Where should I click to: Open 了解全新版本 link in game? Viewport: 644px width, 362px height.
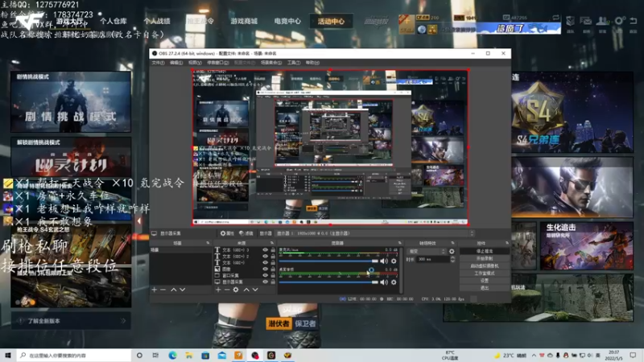(x=71, y=321)
